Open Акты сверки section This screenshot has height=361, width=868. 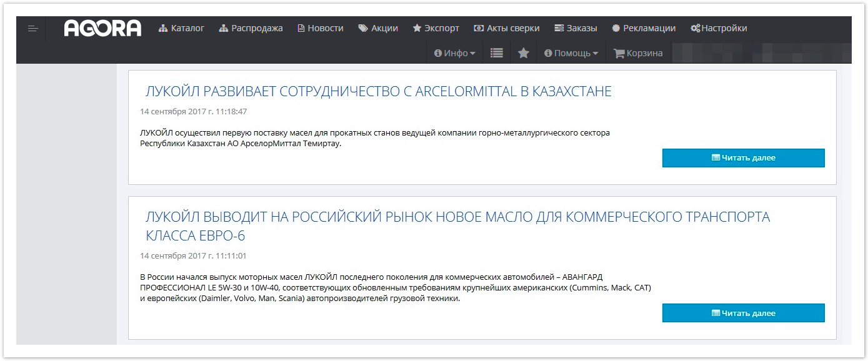coord(507,28)
